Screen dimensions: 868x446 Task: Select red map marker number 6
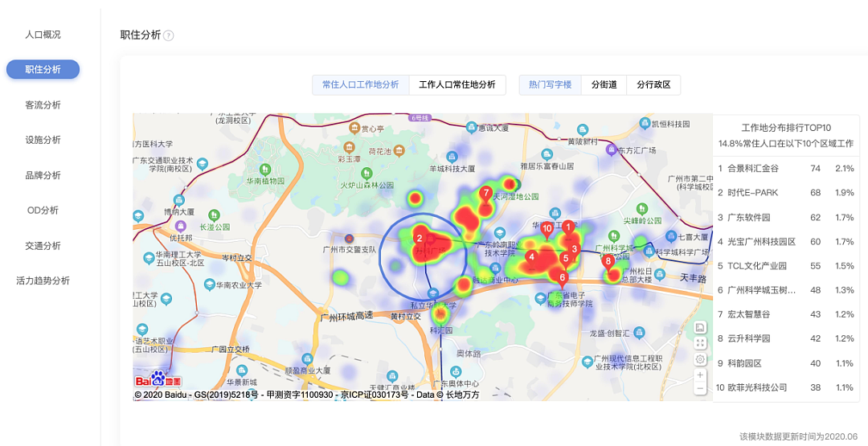563,280
